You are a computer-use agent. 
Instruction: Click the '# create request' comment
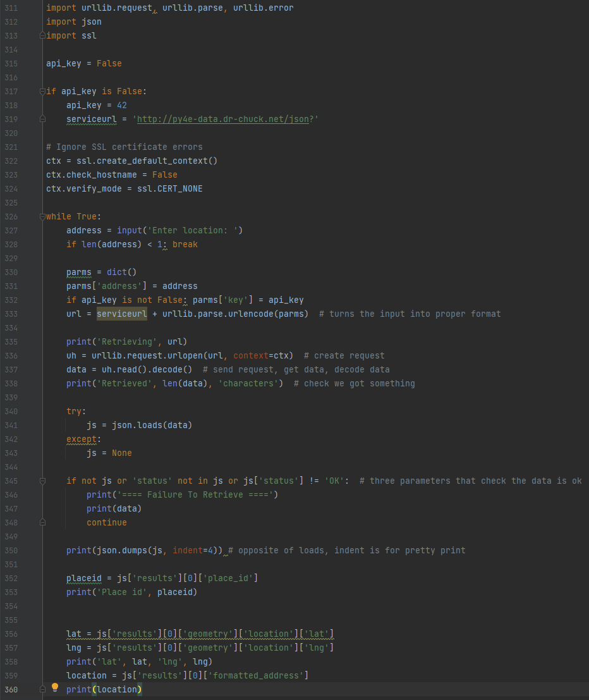(344, 356)
